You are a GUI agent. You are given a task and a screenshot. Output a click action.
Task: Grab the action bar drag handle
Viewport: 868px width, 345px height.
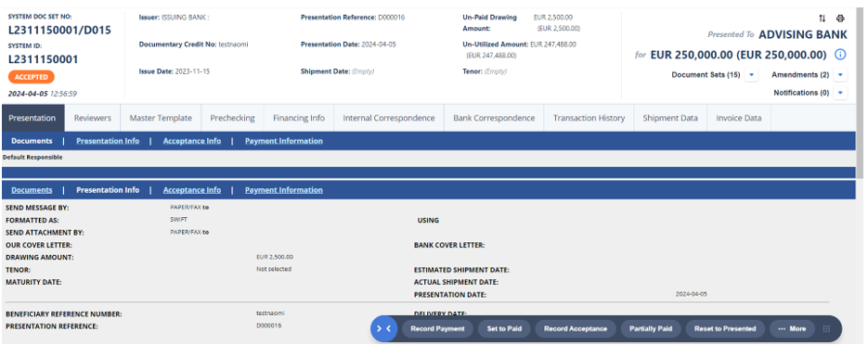826,329
